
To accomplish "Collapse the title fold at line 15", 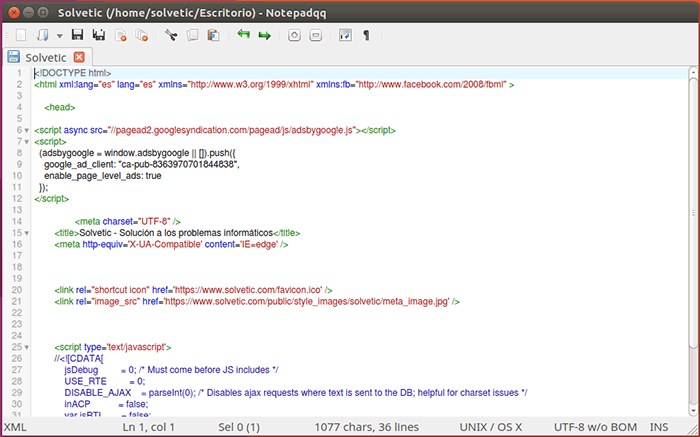I will (x=27, y=233).
